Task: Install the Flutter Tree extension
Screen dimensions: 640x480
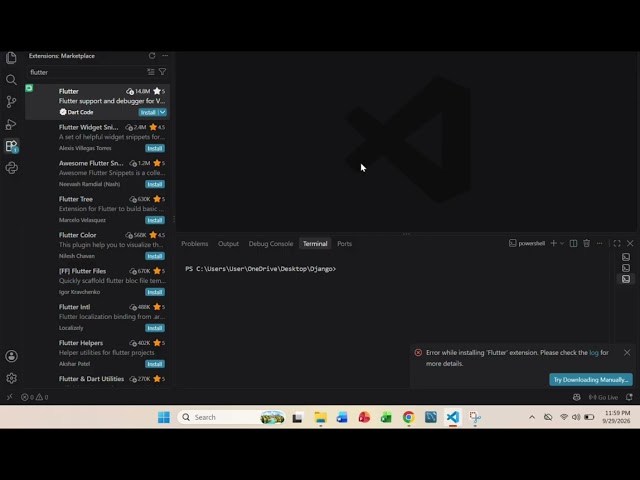Action: click(x=155, y=220)
